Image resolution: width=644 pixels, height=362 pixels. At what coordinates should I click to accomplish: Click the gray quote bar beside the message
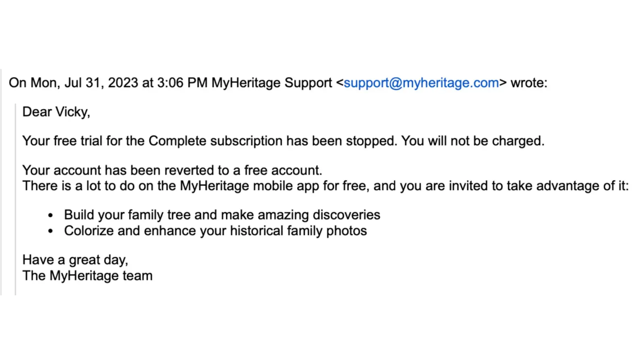[15, 199]
